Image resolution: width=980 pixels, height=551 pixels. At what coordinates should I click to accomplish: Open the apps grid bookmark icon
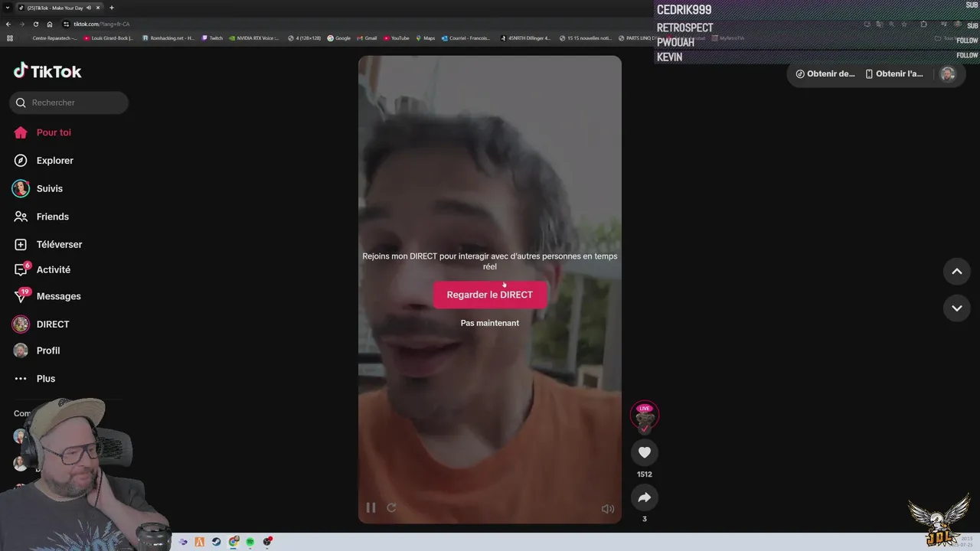tap(10, 37)
